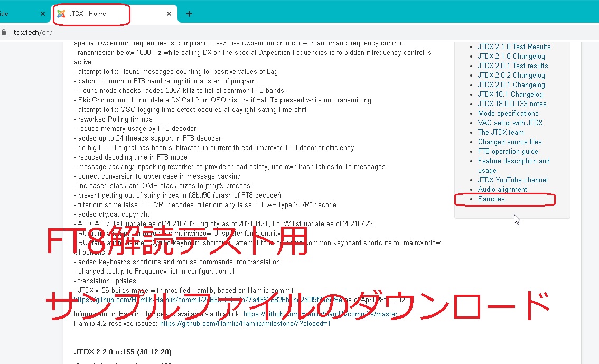
Task: Open Changed source files link
Action: [510, 142]
